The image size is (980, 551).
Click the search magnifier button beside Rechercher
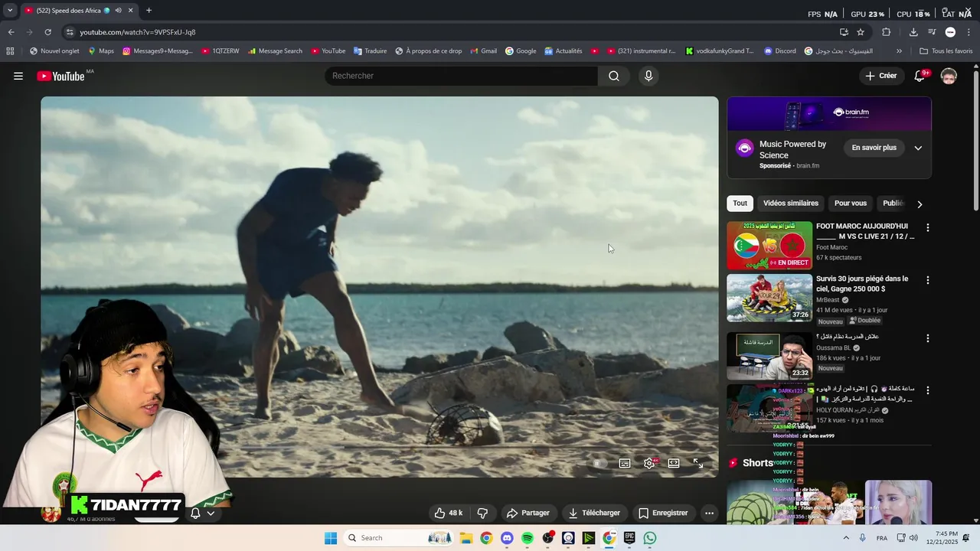[614, 76]
